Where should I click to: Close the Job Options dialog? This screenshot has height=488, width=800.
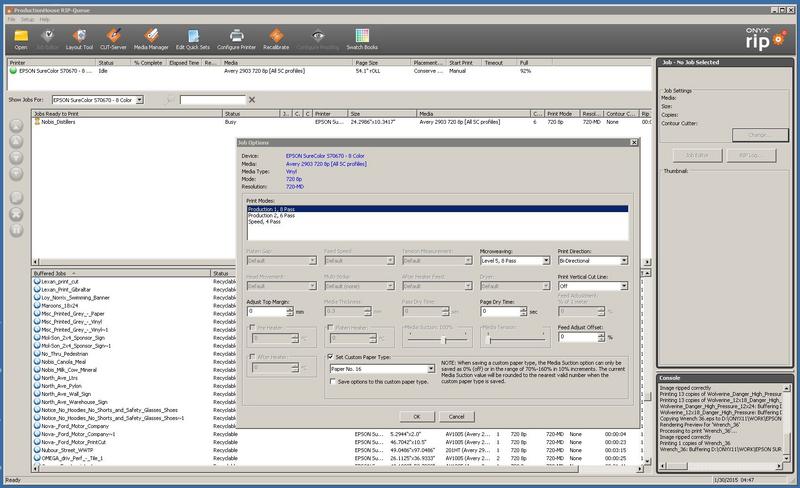(x=634, y=142)
